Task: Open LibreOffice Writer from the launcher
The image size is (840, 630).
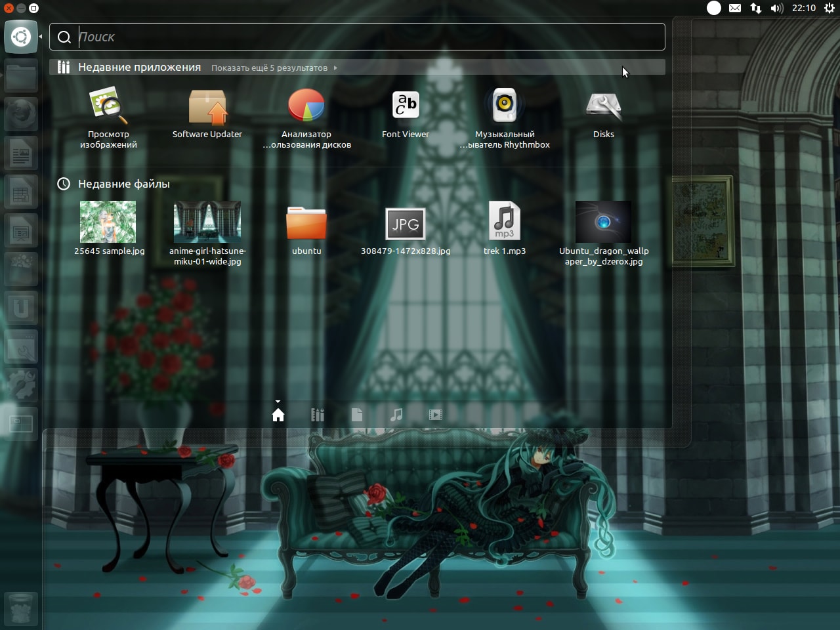Action: [21, 154]
